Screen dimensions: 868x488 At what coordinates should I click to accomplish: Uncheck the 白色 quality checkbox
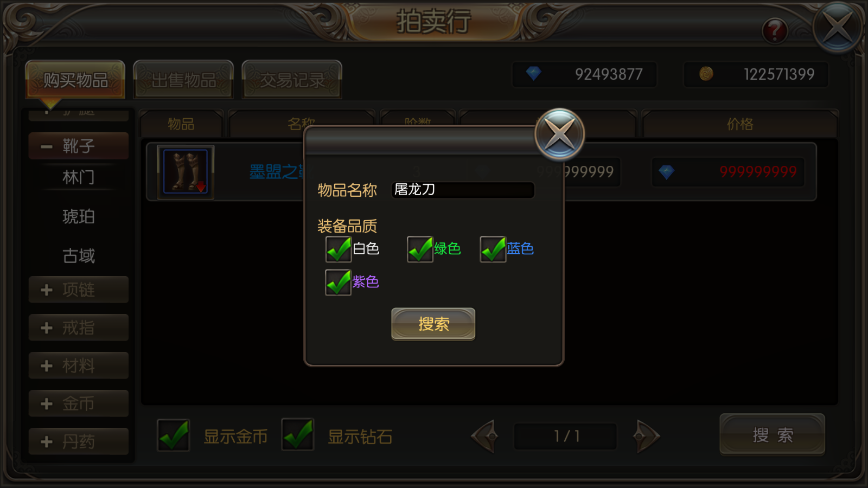click(338, 249)
